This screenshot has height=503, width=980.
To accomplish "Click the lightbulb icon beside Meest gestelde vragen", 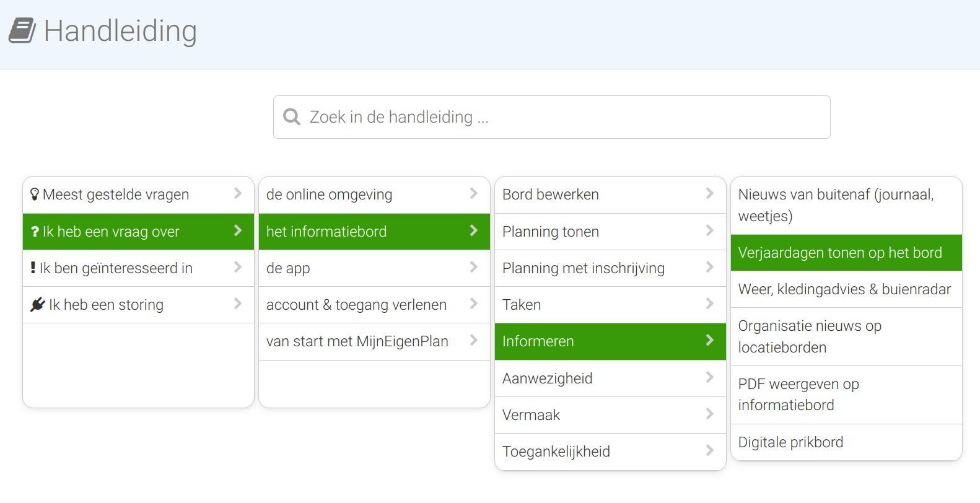I will (35, 195).
